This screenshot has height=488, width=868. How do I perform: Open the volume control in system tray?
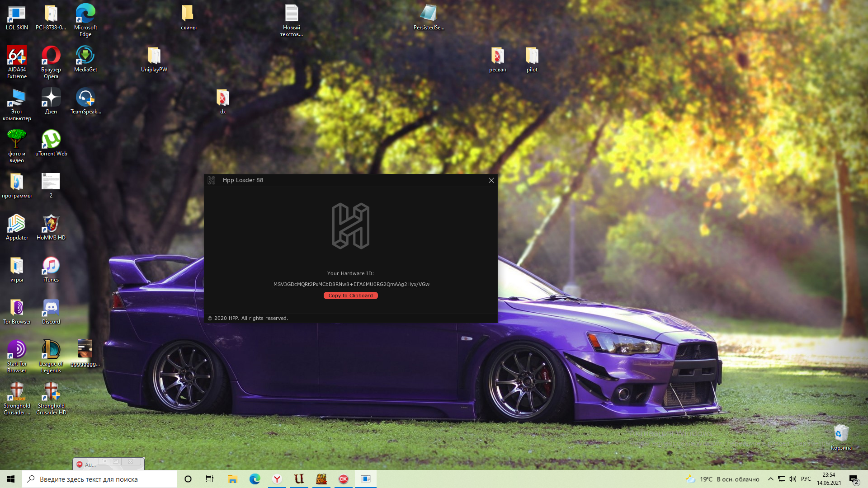[793, 479]
